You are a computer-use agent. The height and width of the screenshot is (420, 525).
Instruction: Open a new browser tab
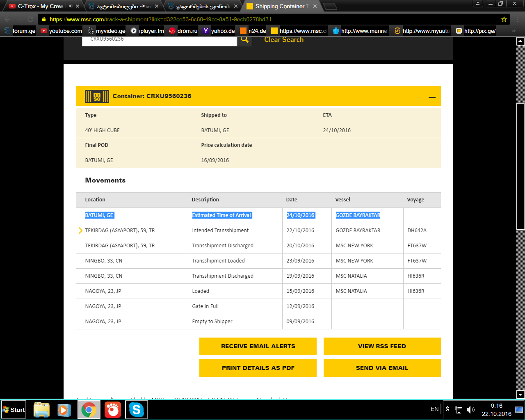tap(330, 6)
